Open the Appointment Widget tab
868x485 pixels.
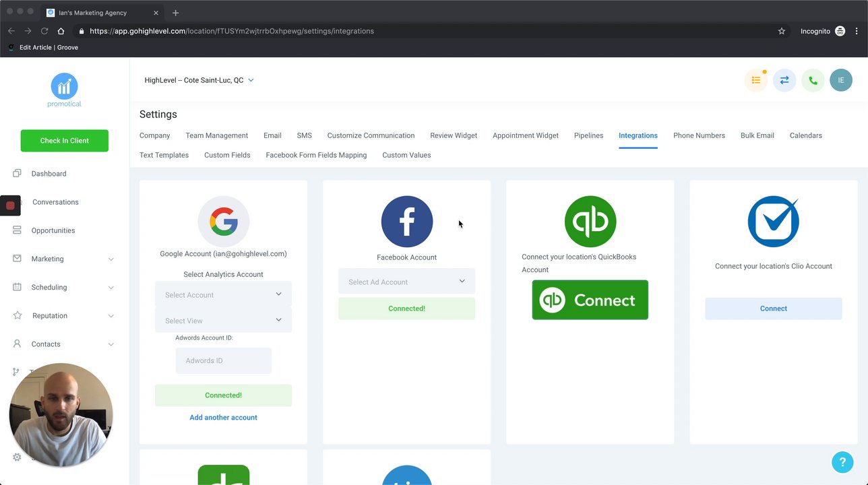pos(525,135)
